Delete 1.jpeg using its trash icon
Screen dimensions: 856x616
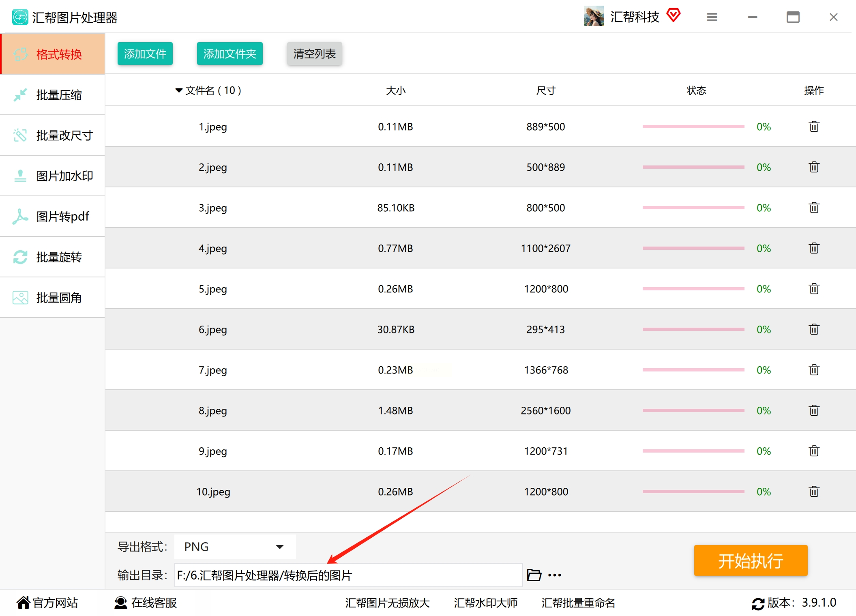814,127
